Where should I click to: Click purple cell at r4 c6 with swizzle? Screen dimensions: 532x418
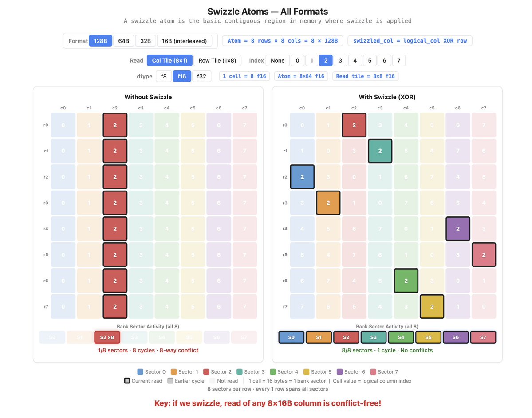click(458, 229)
